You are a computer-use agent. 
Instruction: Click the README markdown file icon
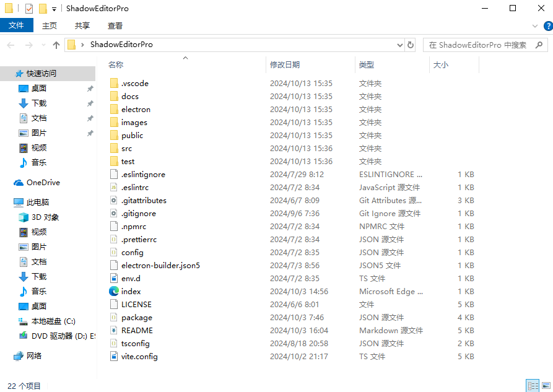pos(114,330)
